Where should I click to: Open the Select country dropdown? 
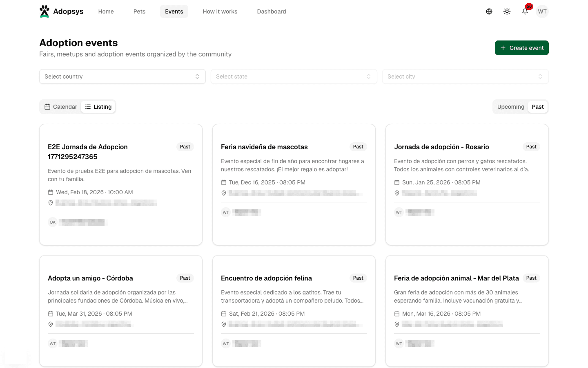[x=122, y=76]
